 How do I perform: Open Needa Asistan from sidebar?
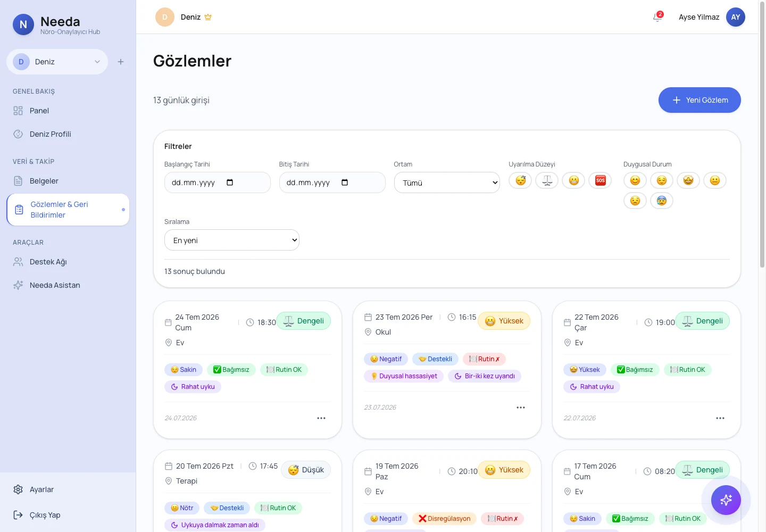[x=68, y=285]
